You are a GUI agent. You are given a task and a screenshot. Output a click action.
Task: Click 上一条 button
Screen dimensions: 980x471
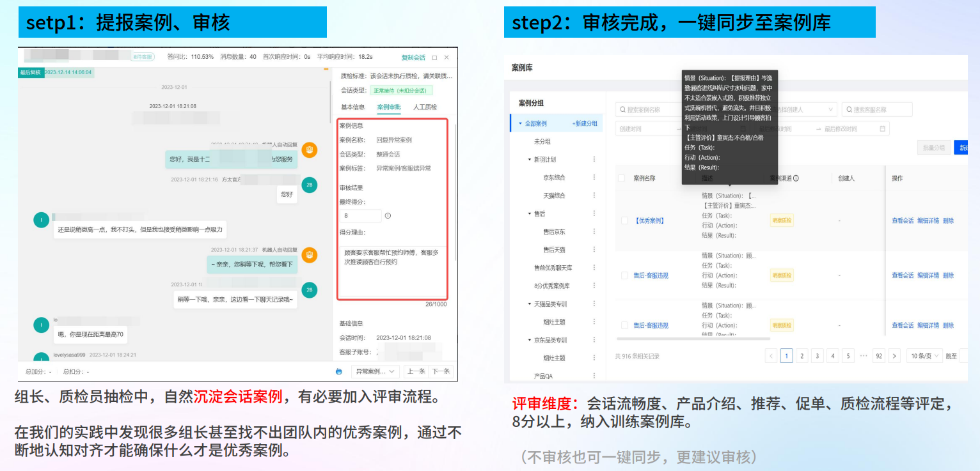click(416, 371)
